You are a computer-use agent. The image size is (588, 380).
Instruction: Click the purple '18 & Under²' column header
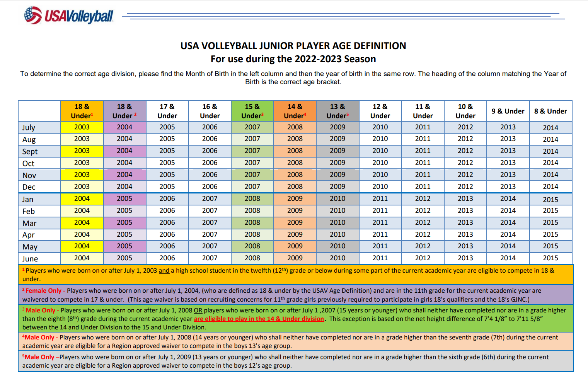coord(124,111)
